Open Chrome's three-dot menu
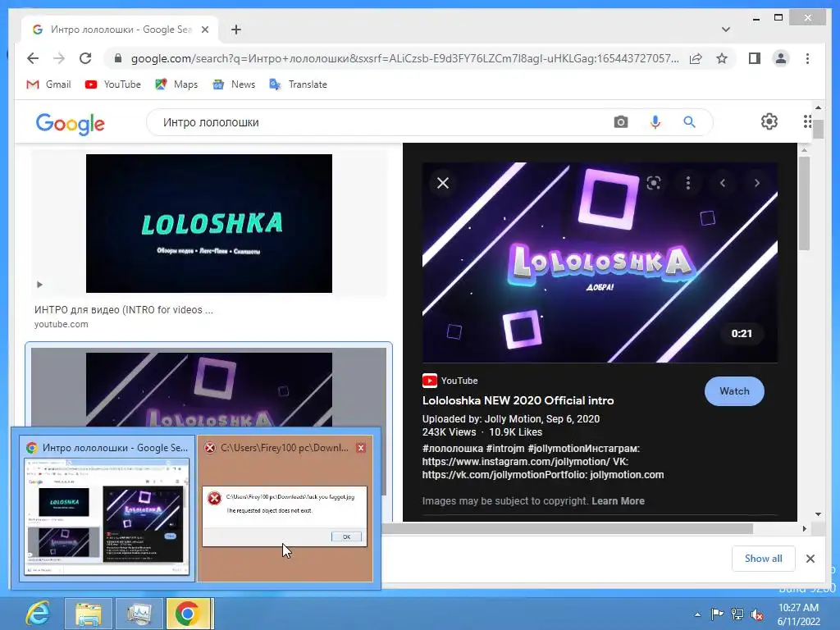 (807, 58)
